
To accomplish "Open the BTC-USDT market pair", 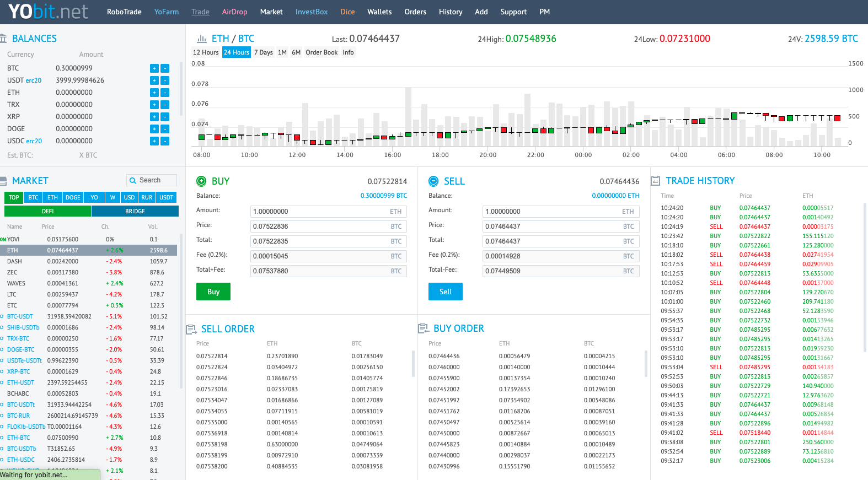I will tap(20, 316).
